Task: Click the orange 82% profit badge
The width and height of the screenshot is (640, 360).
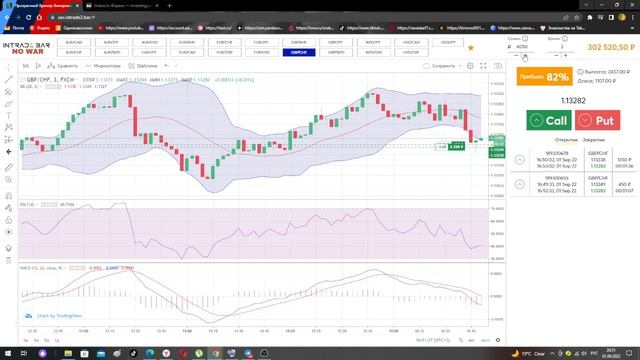Action: 544,77
